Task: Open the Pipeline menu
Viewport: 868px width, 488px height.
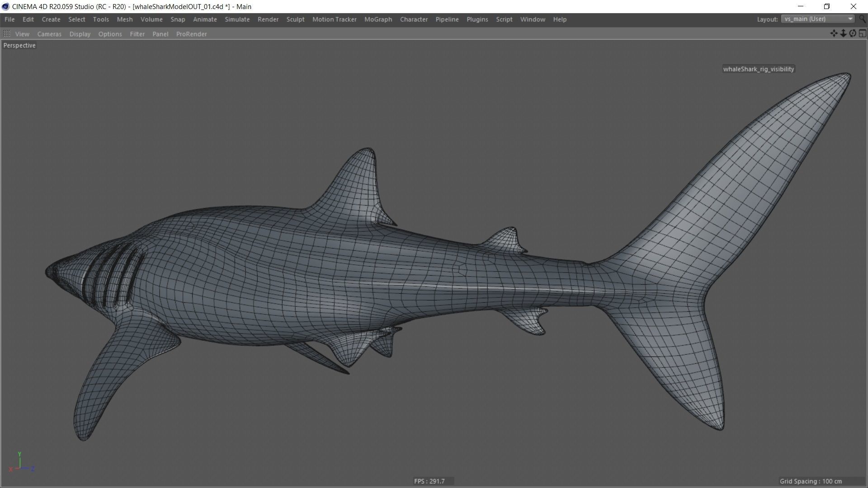Action: click(447, 19)
